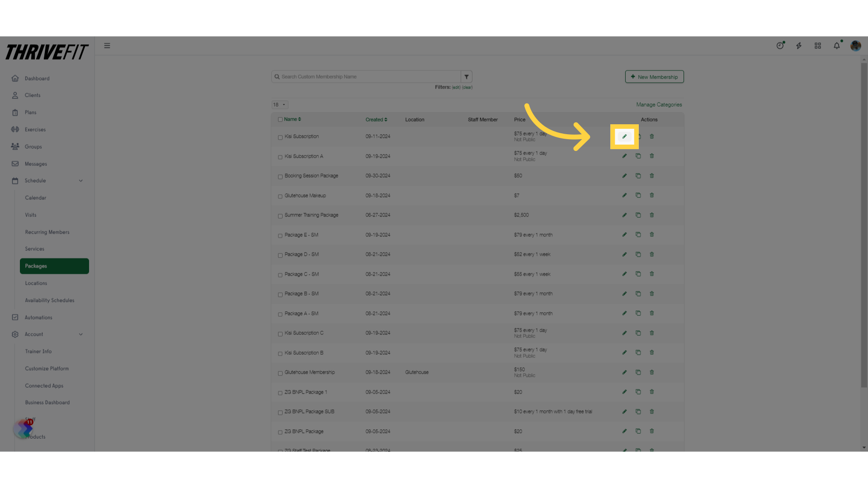Image resolution: width=868 pixels, height=488 pixels.
Task: Click the edit pencil icon for Kisi Subscription
Action: [x=625, y=136]
